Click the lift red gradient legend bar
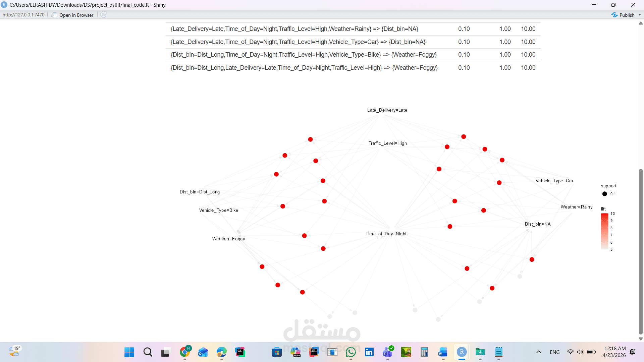The image size is (644, 362). pos(604,231)
